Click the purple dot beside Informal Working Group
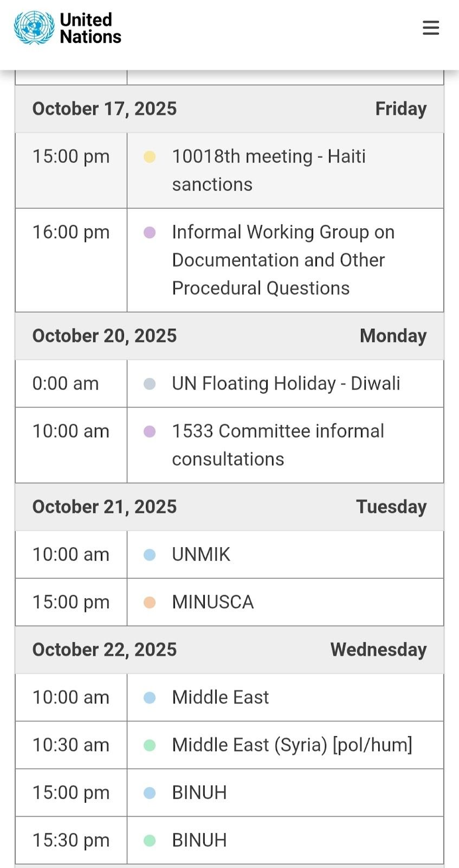 click(150, 232)
